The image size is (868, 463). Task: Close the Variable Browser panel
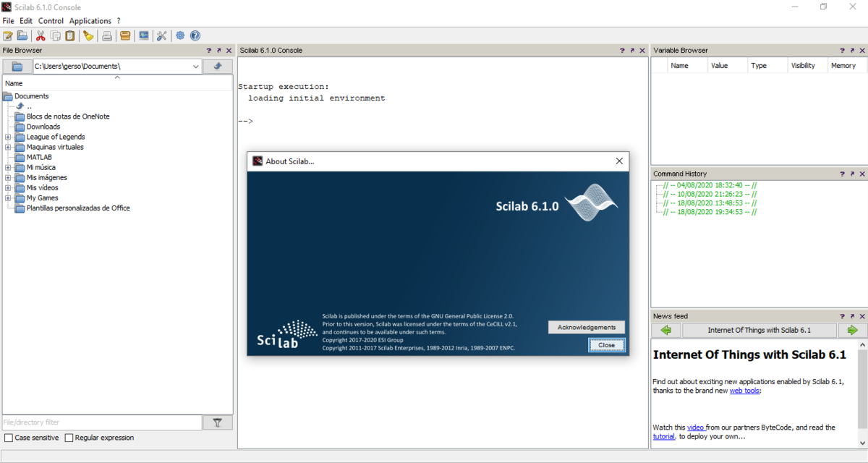[x=861, y=51]
